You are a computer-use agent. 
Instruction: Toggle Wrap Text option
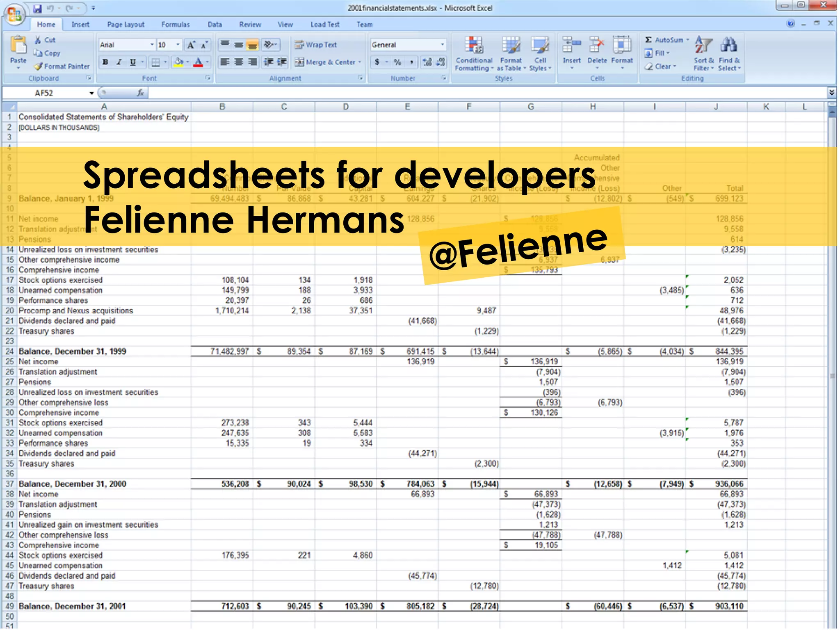click(315, 45)
